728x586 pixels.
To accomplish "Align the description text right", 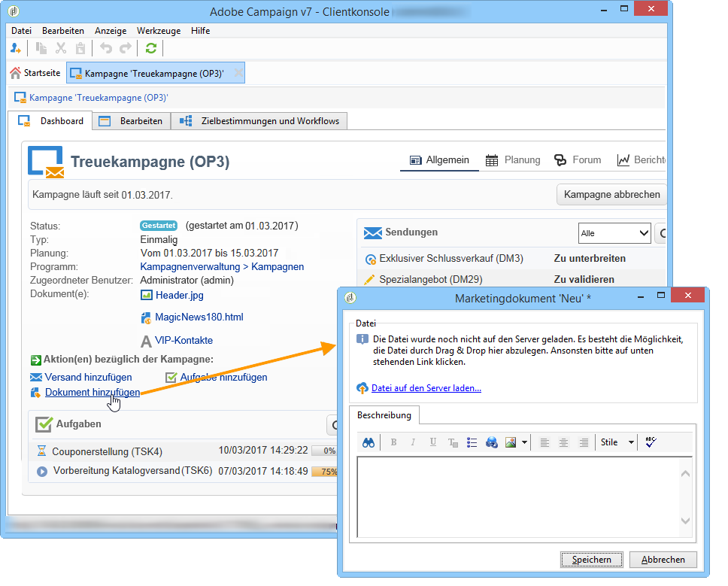I will (x=584, y=442).
